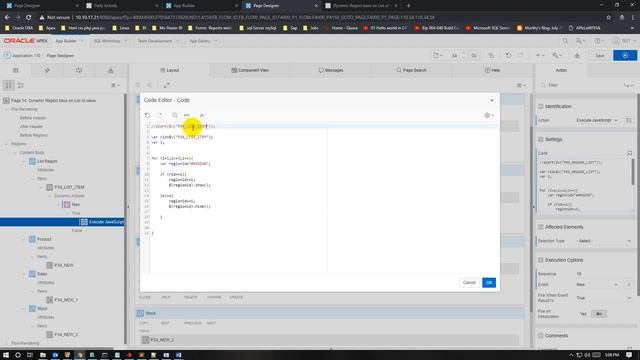This screenshot has height=360, width=640.
Task: Click OK in the Code Editor dialog
Action: 489,282
